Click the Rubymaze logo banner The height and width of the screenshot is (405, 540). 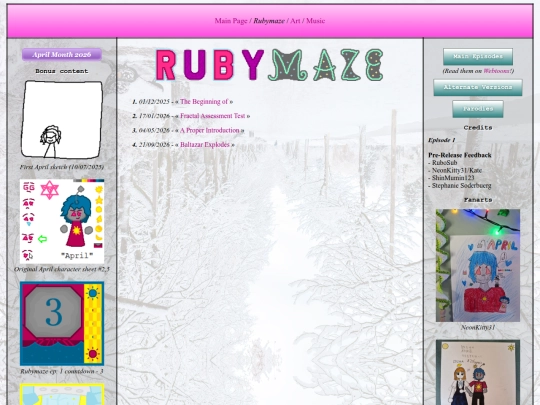(270, 65)
